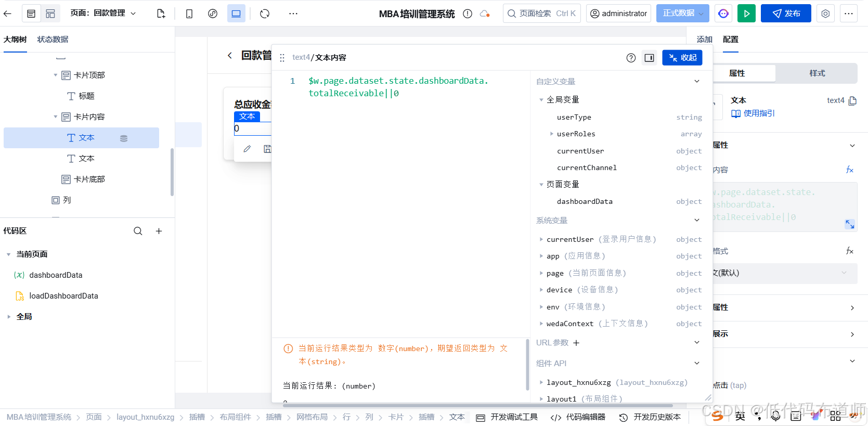The height and width of the screenshot is (426, 868).
Task: Switch to the 配置 tab
Action: point(730,40)
